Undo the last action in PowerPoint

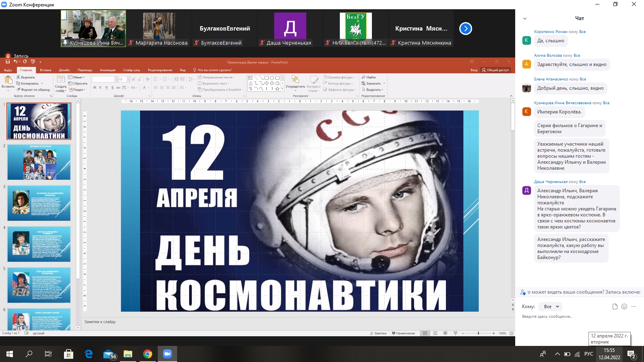pyautogui.click(x=15, y=62)
